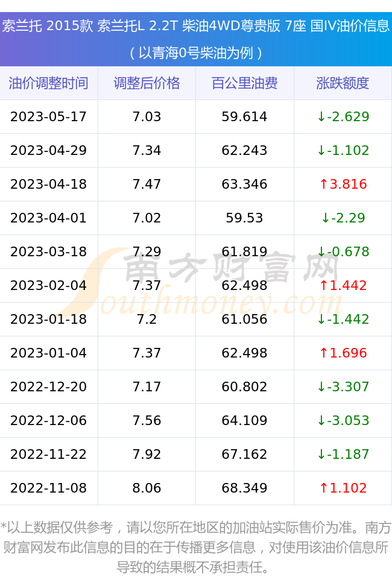Viewport: 392px width, 577px height.
Task: Click the 2022-12-06 date cell
Action: pyautogui.click(x=49, y=420)
